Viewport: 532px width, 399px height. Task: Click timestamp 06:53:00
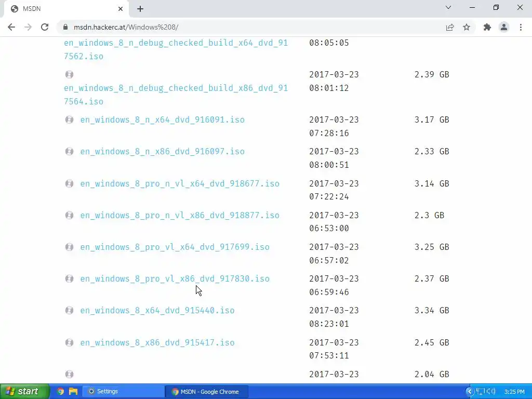tap(329, 229)
